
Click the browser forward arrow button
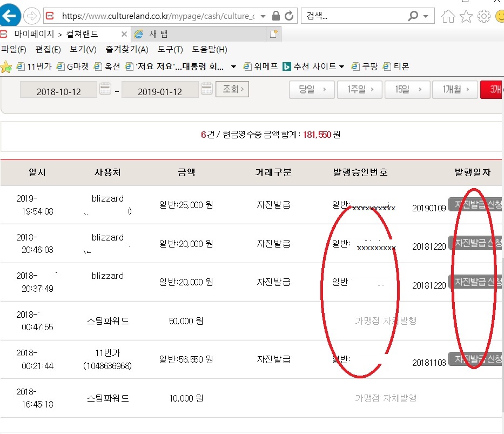(31, 16)
